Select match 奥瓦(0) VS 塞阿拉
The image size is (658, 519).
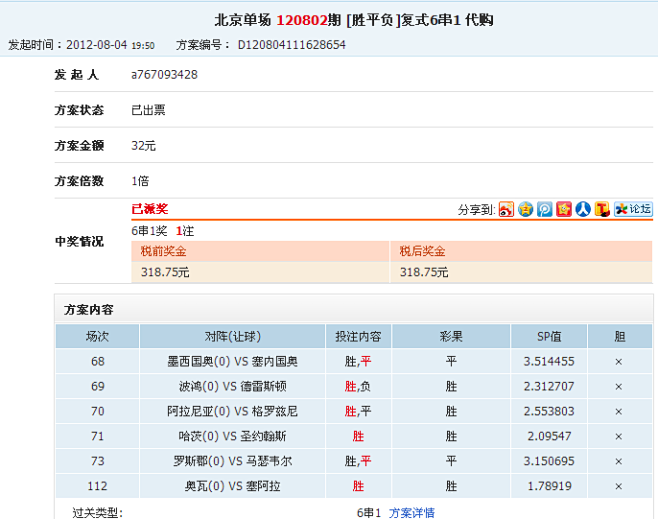coord(232,486)
